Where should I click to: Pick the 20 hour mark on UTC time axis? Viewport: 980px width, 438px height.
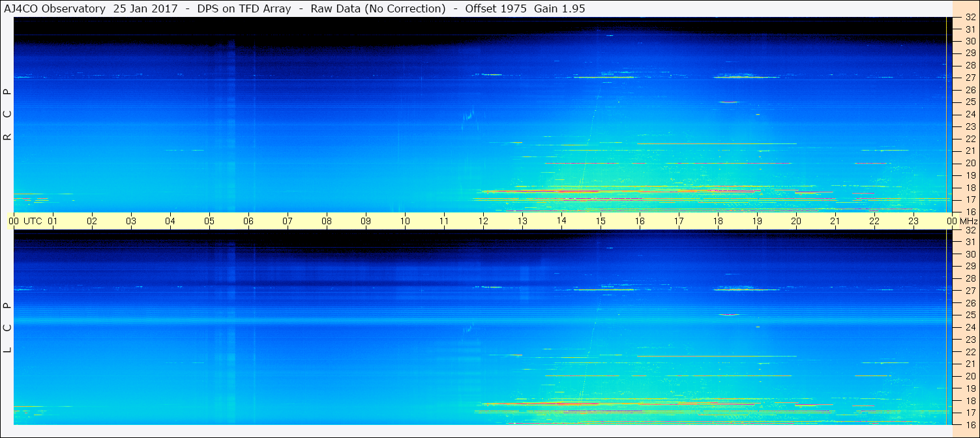tap(796, 222)
